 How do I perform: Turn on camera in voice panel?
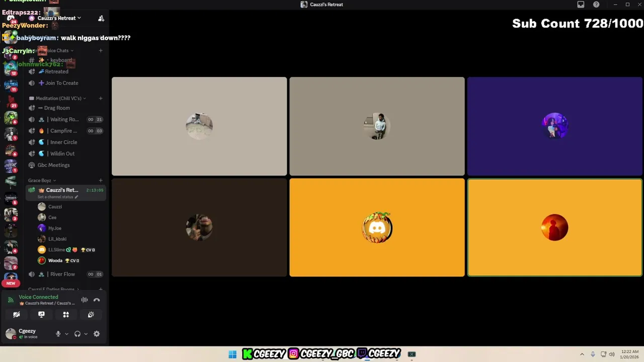(x=17, y=314)
